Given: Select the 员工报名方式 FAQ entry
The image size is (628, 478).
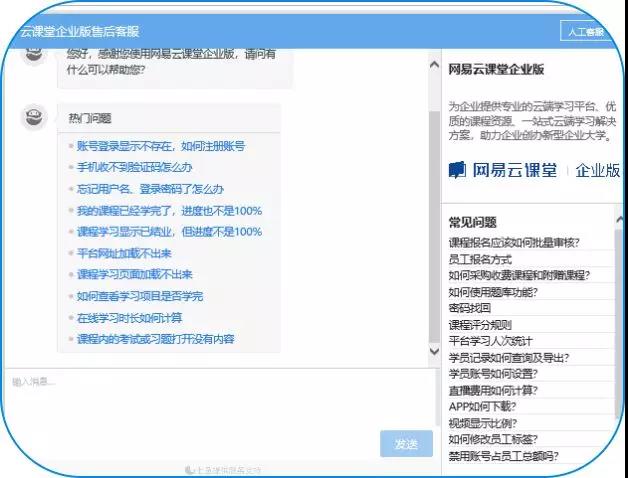Looking at the screenshot, I should coord(480,259).
